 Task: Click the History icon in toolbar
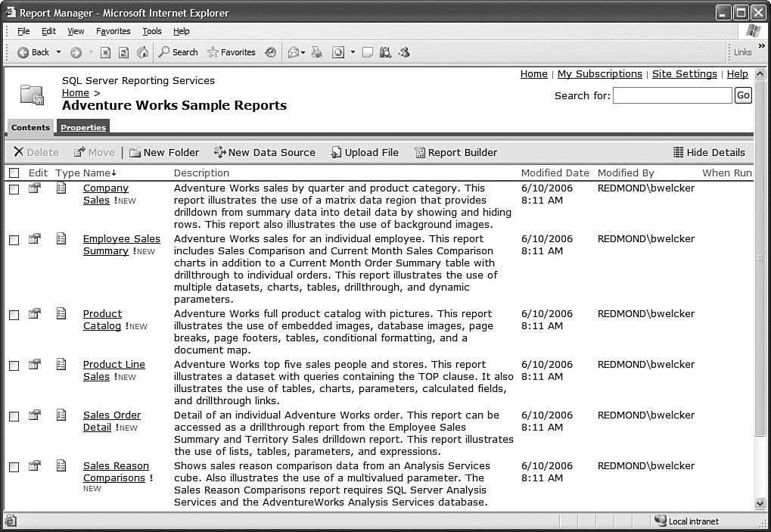270,52
